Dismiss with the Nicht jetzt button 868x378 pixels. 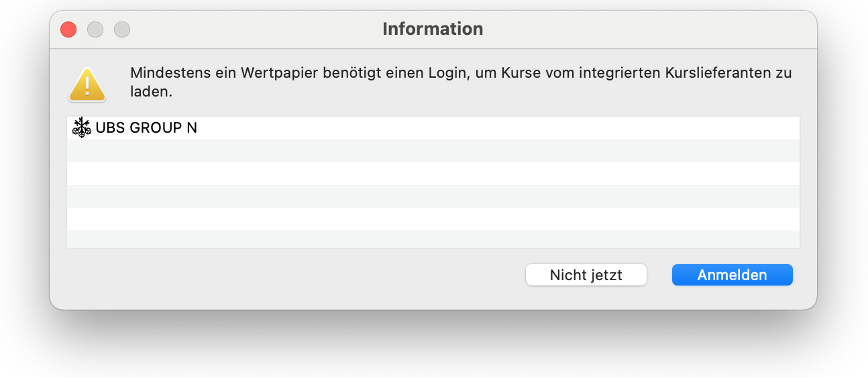tap(586, 275)
